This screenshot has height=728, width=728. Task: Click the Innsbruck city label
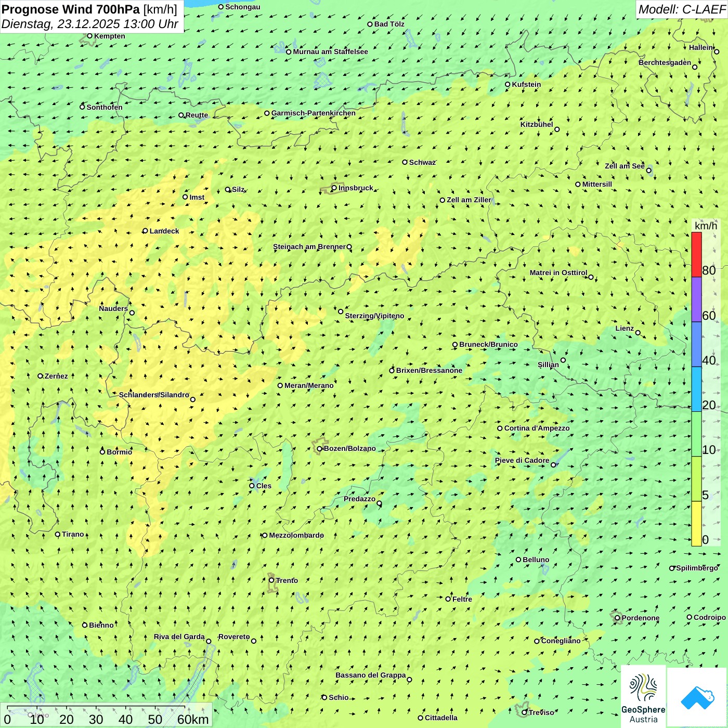pos(356,188)
